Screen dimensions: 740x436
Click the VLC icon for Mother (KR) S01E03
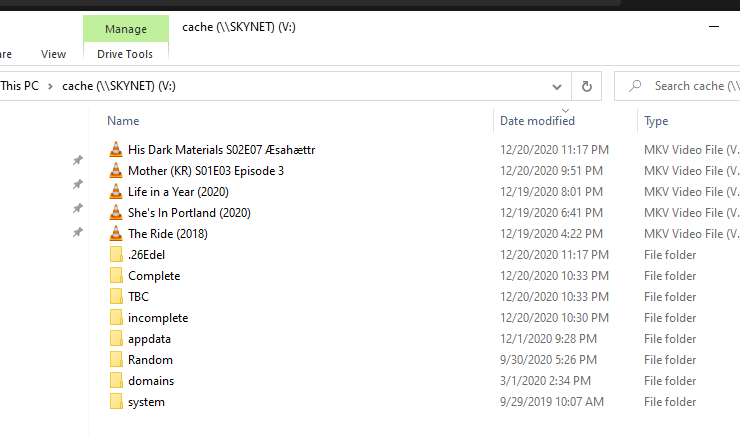click(x=116, y=171)
